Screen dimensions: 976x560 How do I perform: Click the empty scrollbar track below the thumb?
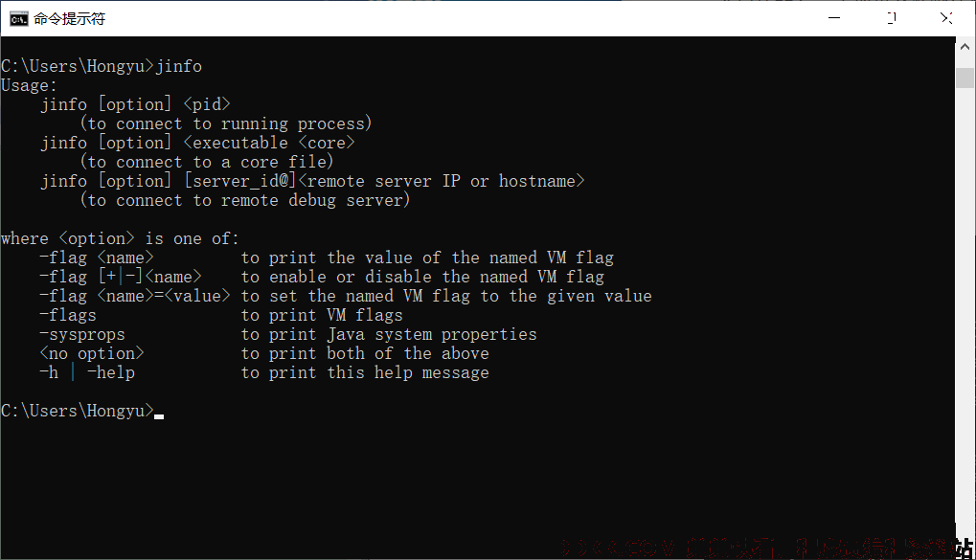pyautogui.click(x=965, y=311)
